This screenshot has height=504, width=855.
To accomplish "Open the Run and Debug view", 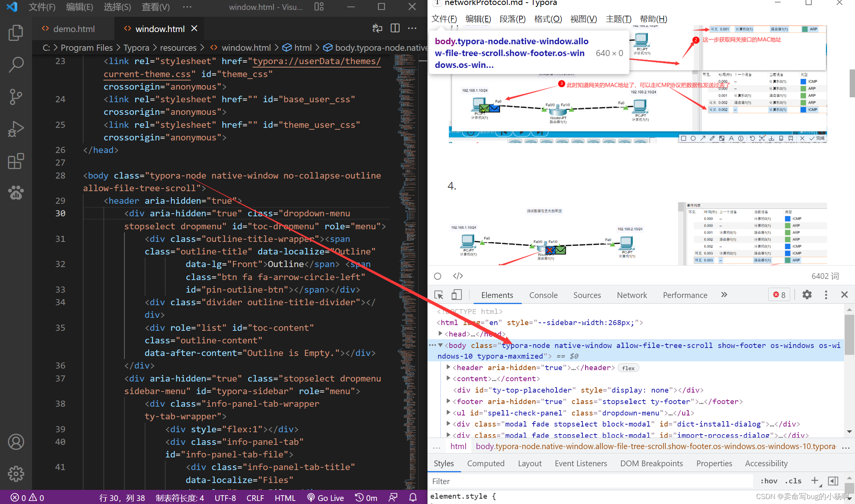I will 16,129.
